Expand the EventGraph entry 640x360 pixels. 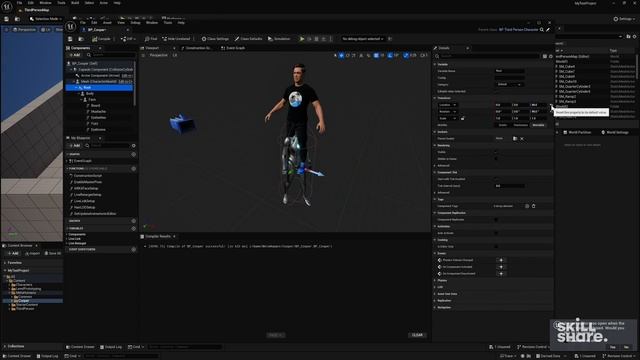(x=67, y=161)
